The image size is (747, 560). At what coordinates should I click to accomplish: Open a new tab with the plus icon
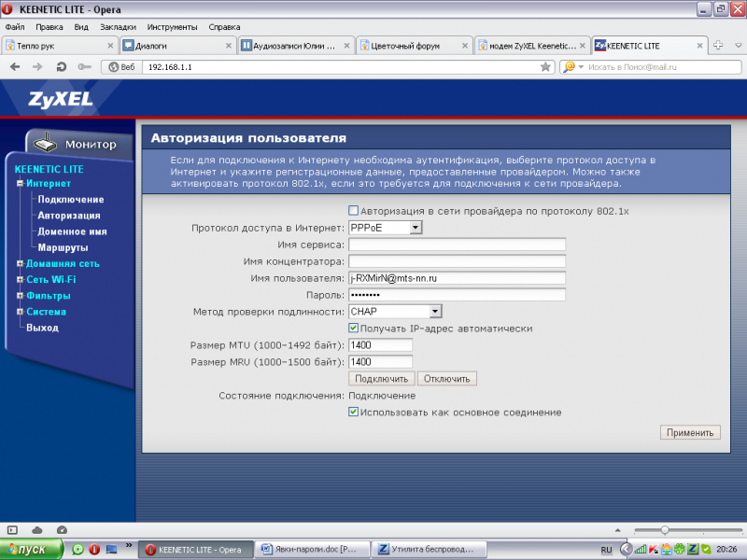click(x=718, y=46)
